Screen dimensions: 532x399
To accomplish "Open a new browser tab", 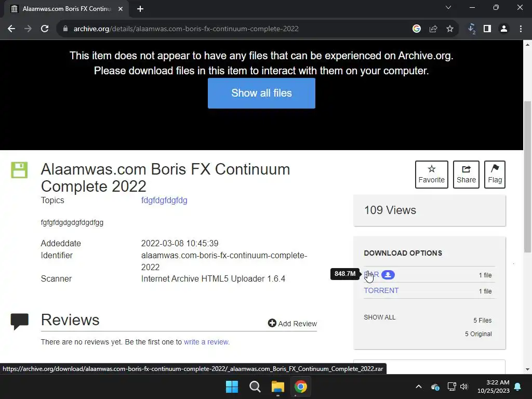I will coord(140,9).
